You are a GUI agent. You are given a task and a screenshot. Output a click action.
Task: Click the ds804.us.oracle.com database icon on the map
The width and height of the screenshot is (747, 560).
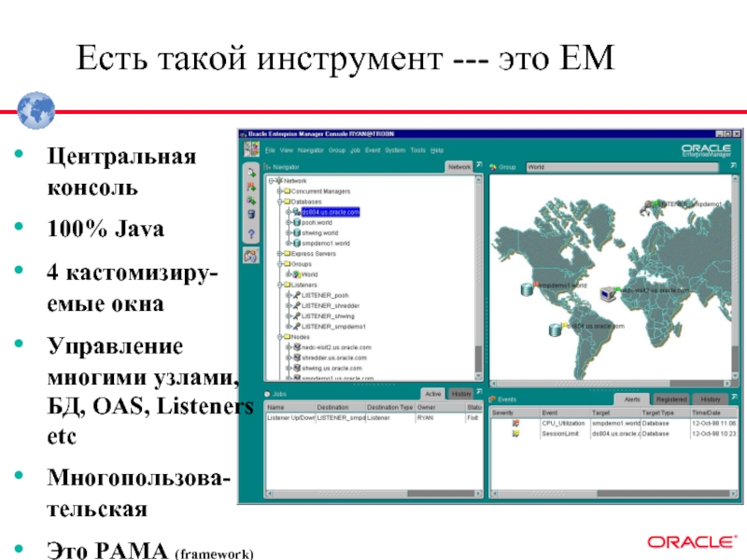555,329
